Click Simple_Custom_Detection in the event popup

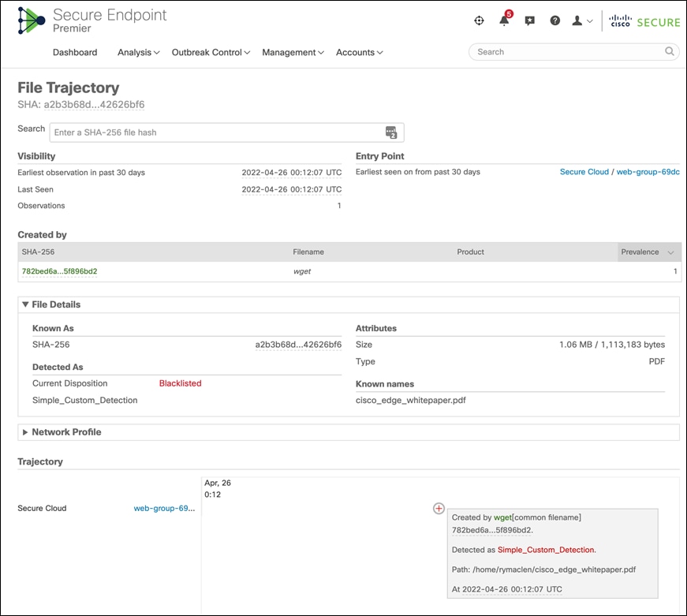coord(547,550)
